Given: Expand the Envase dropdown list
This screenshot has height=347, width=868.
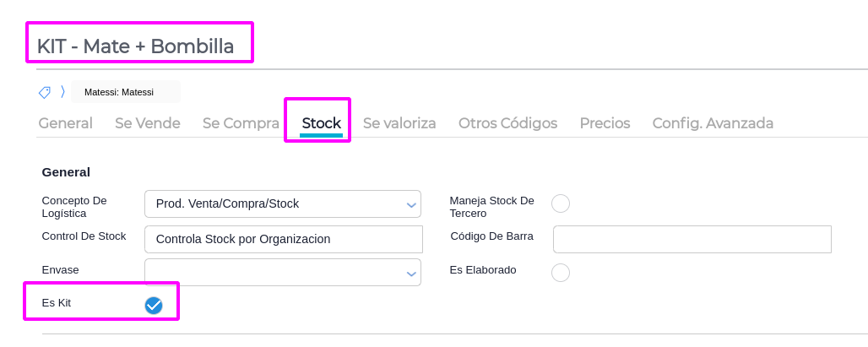Looking at the screenshot, I should point(282,273).
